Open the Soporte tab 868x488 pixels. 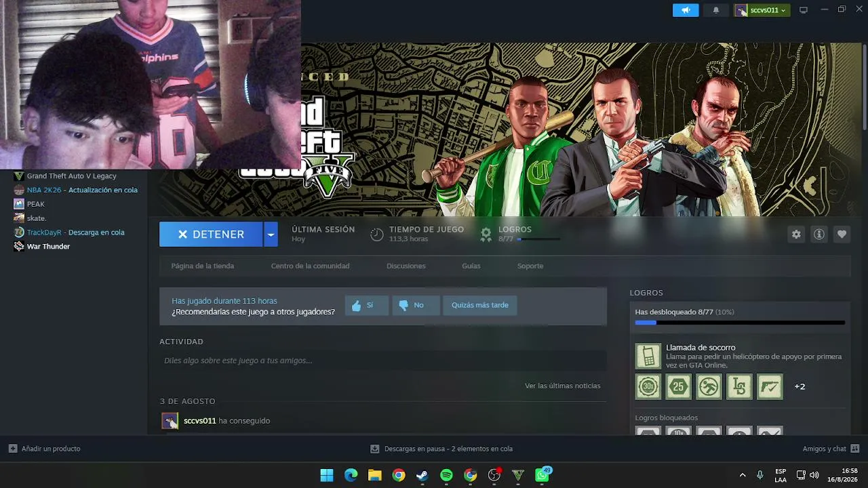(x=530, y=266)
